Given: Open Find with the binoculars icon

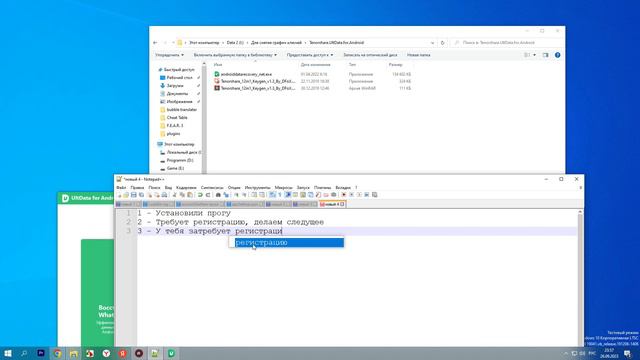Looking at the screenshot, I should 218,195.
